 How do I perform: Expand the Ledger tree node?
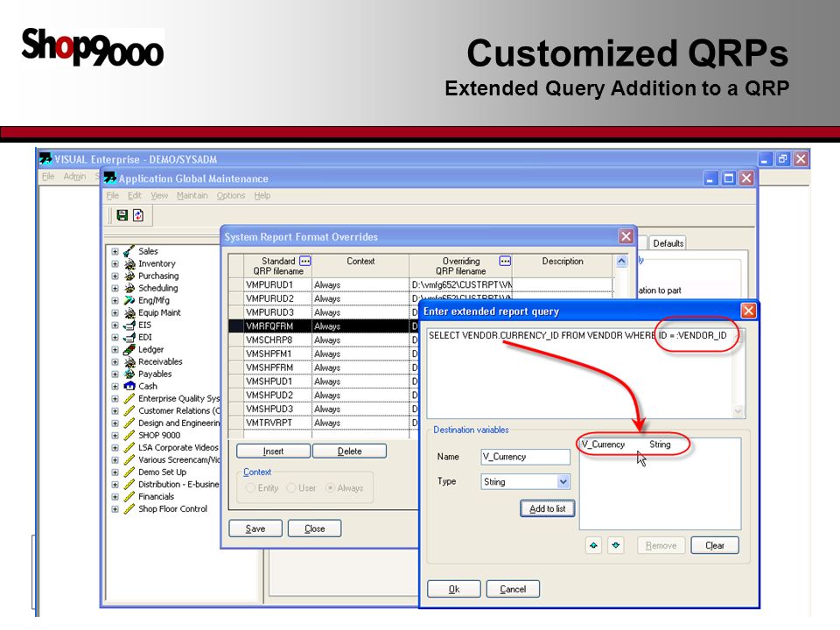pos(115,350)
